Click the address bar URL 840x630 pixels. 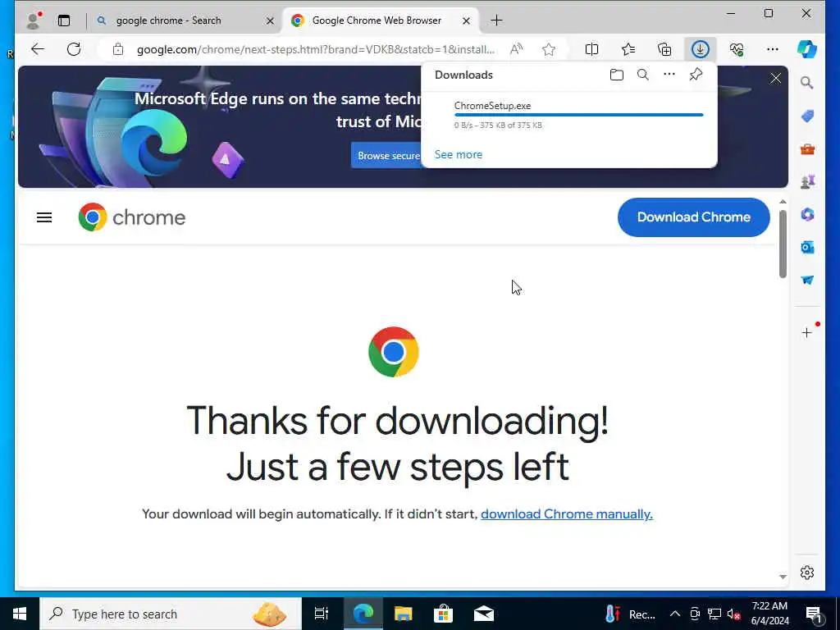pyautogui.click(x=316, y=50)
